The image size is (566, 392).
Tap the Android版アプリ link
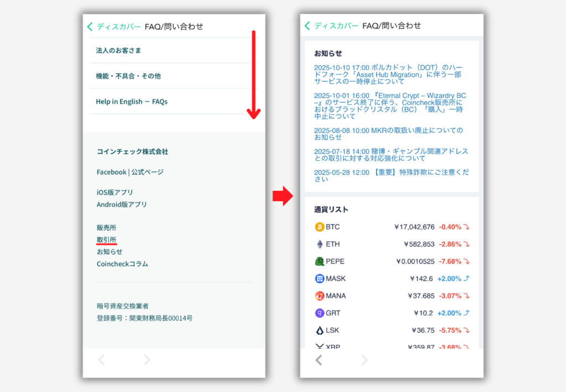click(122, 205)
